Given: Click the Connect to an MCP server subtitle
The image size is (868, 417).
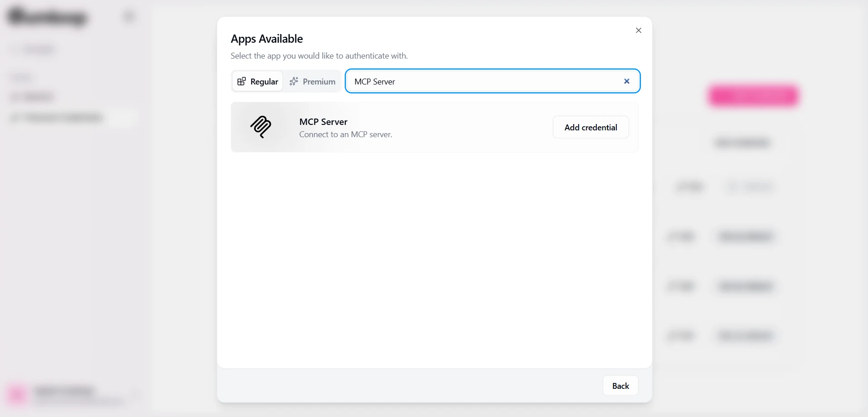Looking at the screenshot, I should [x=345, y=134].
